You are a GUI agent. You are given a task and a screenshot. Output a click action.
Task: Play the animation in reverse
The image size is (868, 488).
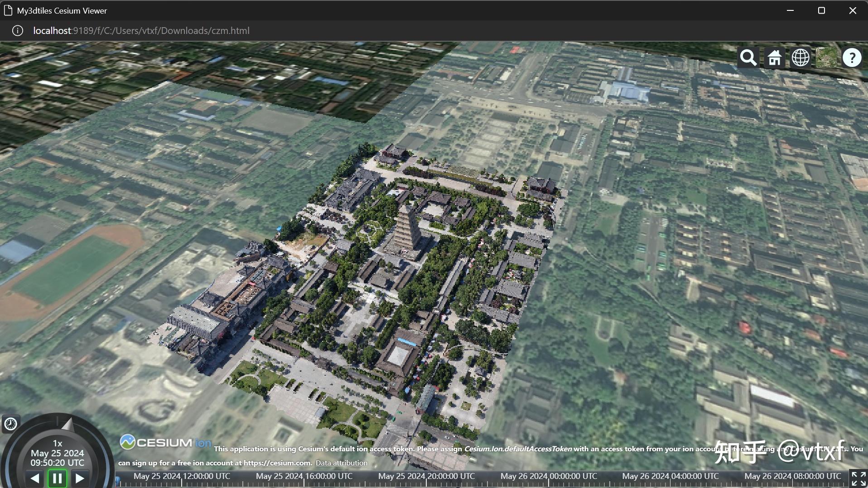pos(34,478)
